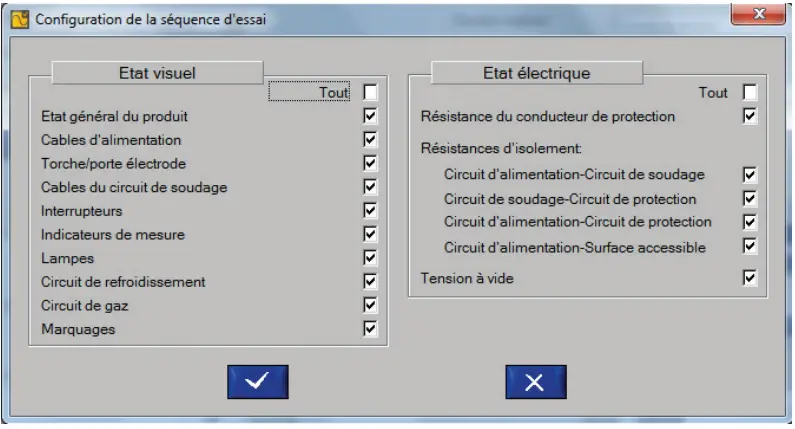Click the Etat visuel group header
This screenshot has width=795, height=429.
tap(157, 73)
